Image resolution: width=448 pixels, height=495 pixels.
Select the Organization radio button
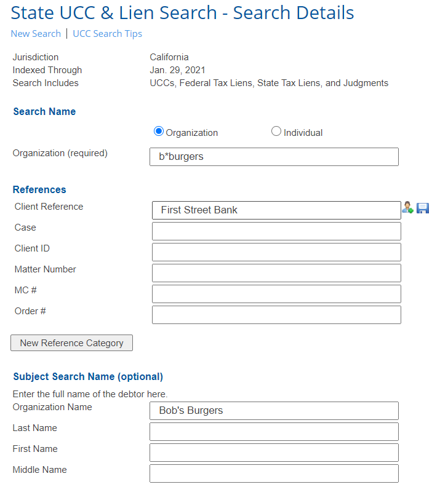159,131
